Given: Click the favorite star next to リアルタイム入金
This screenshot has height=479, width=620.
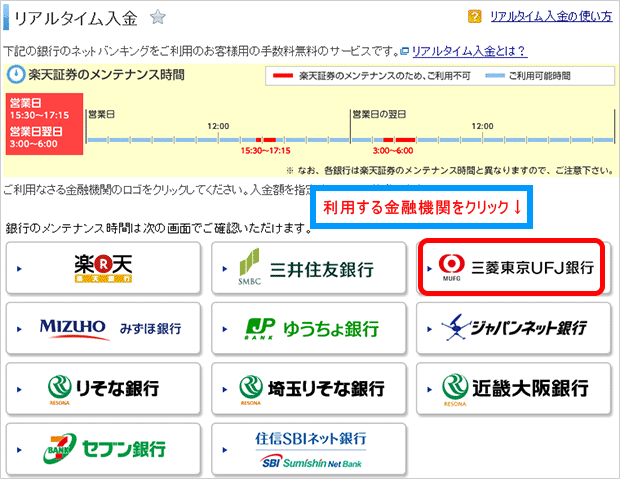Looking at the screenshot, I should (158, 17).
